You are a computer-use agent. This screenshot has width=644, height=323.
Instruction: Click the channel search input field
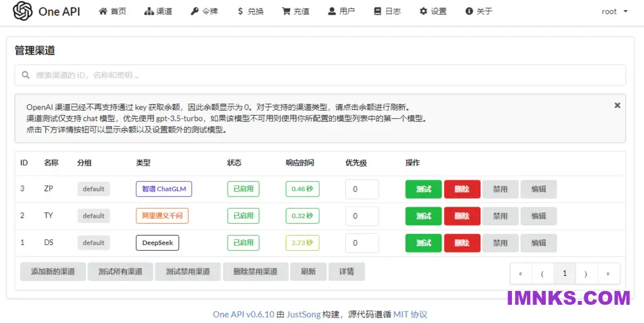tap(320, 75)
